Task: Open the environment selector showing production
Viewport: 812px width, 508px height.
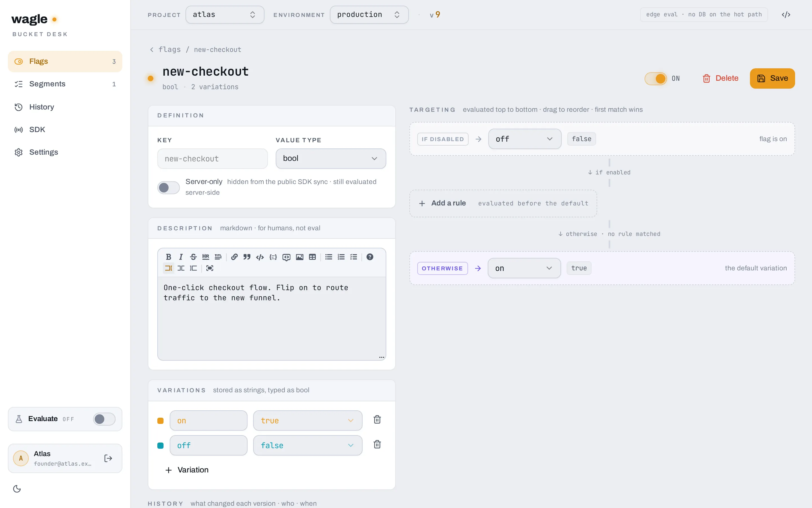Action: tap(369, 15)
